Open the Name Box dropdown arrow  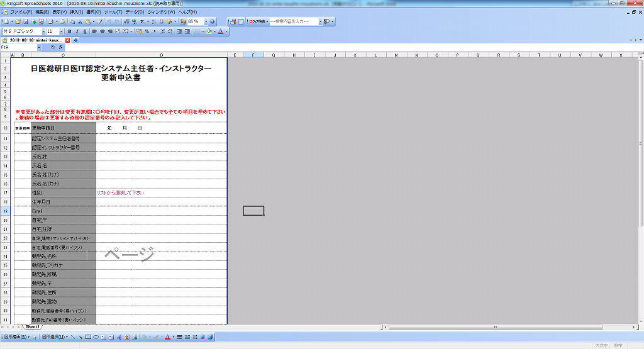[x=39, y=47]
